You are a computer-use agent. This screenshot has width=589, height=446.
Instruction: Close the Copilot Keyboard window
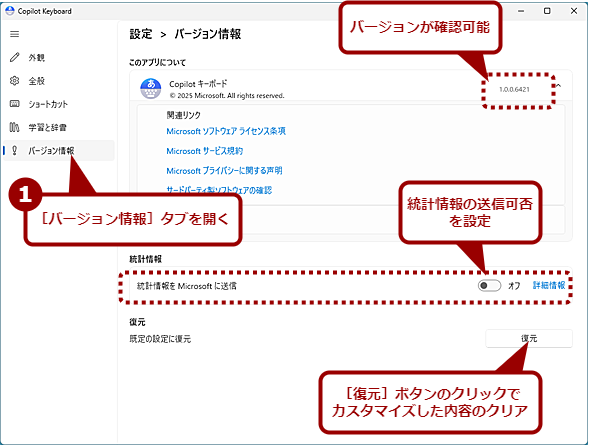pos(574,11)
